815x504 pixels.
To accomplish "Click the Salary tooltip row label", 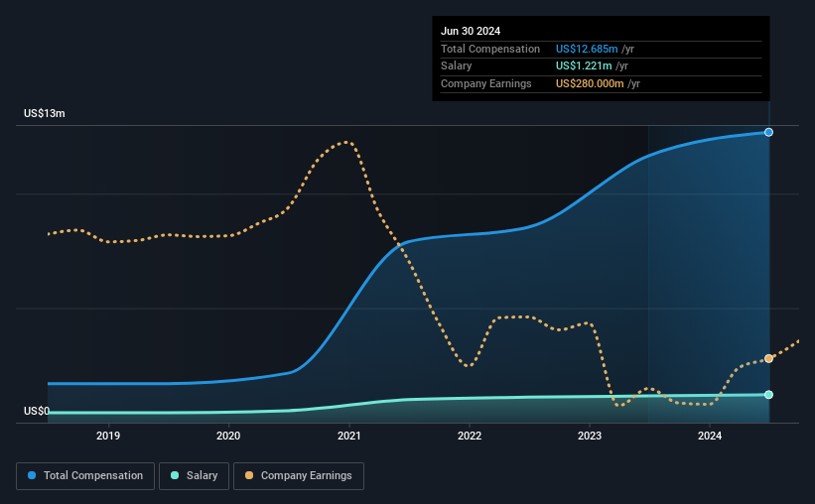I will coord(457,66).
